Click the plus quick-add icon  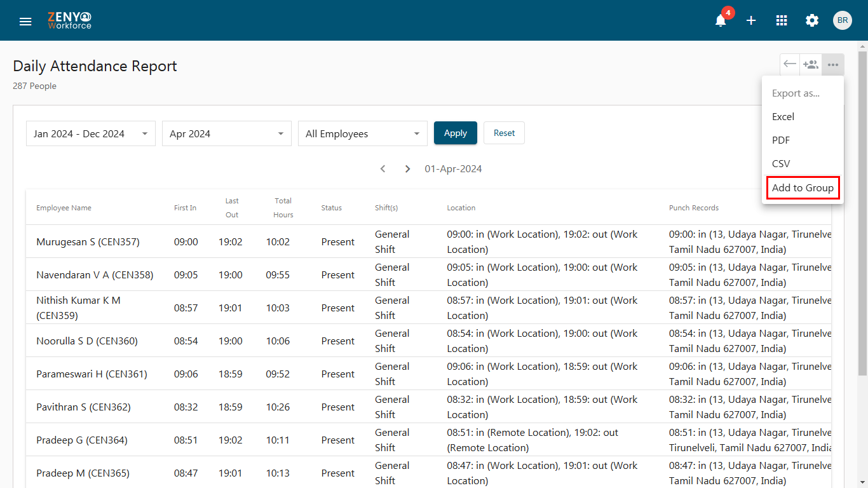[x=751, y=20]
